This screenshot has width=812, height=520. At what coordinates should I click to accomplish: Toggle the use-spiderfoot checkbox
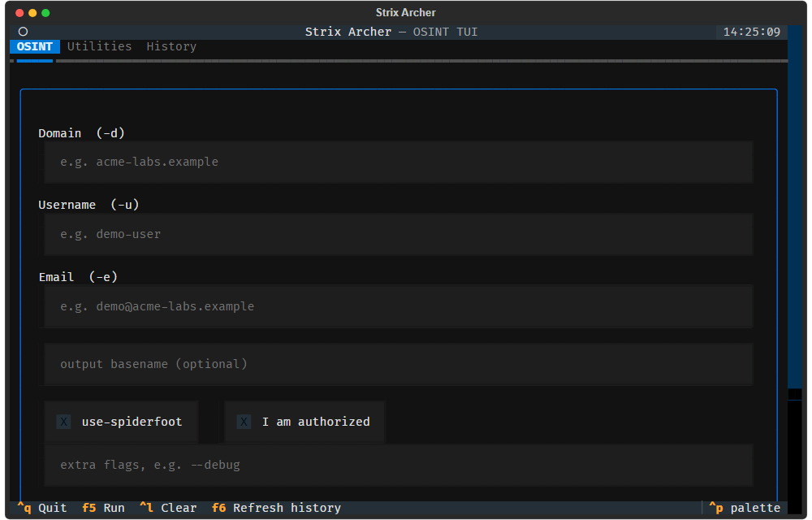[120, 422]
